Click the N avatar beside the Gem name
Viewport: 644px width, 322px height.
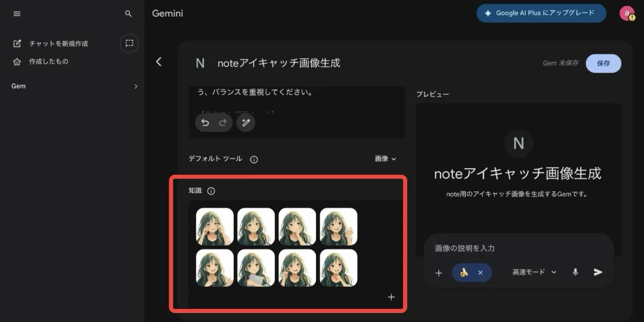(200, 63)
